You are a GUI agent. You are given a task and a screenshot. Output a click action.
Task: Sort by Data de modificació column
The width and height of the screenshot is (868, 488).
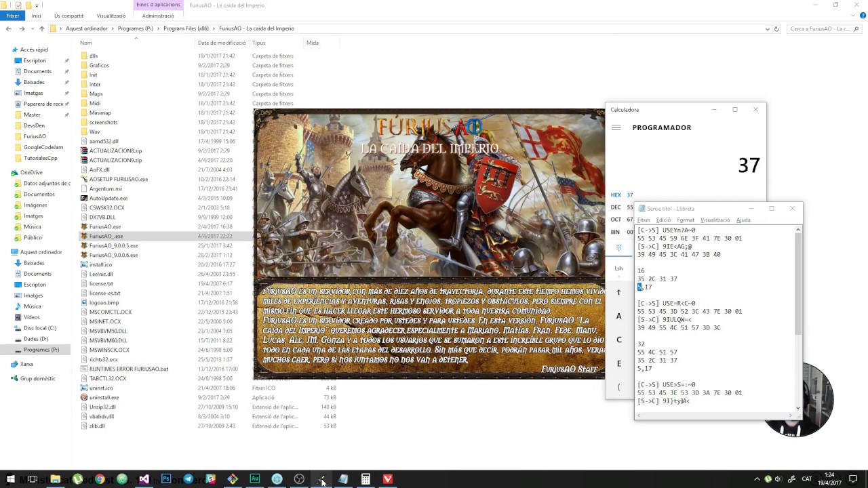(x=221, y=43)
